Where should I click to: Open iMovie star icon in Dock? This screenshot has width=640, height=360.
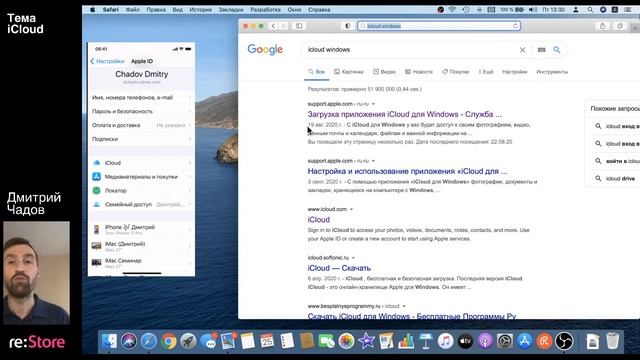(x=366, y=341)
